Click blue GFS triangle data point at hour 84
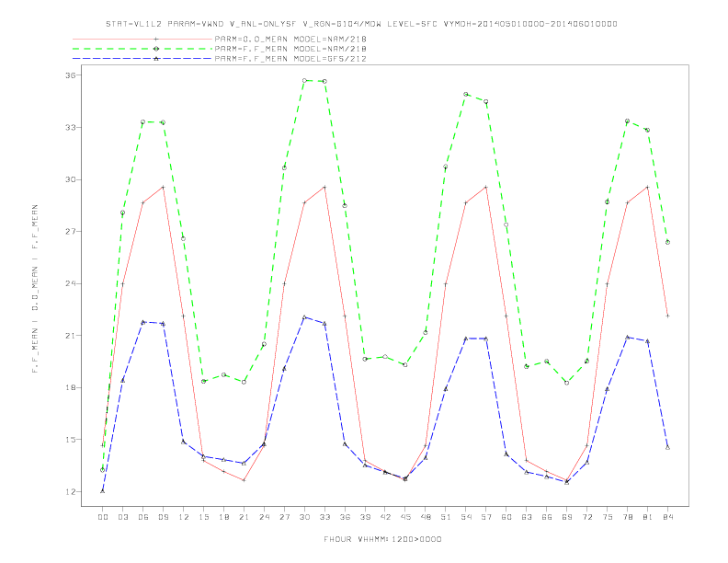 pos(667,447)
